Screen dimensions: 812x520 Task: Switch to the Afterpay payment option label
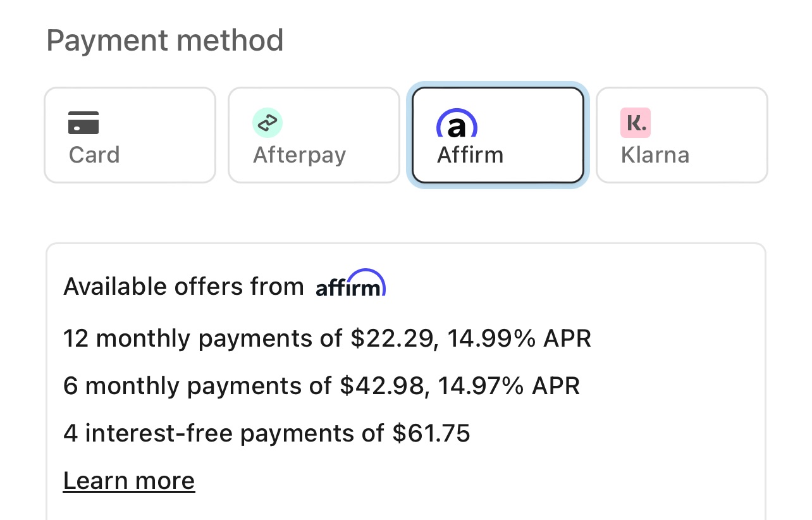coord(300,155)
